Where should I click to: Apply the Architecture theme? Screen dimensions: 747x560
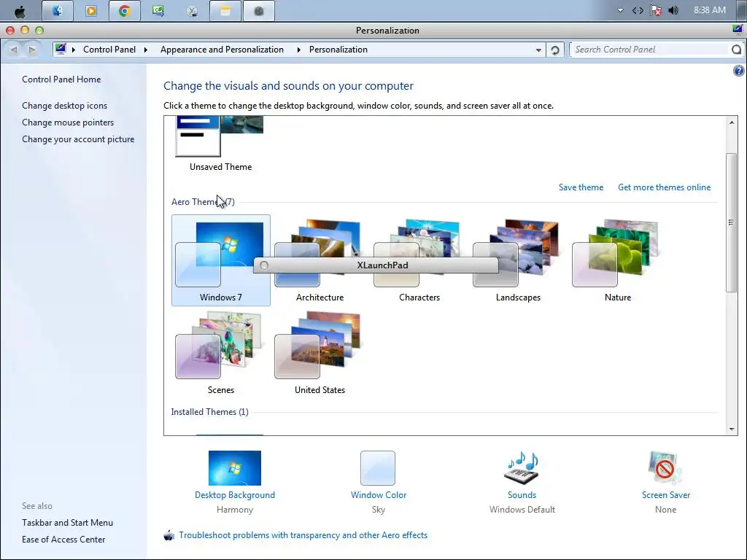pyautogui.click(x=320, y=260)
